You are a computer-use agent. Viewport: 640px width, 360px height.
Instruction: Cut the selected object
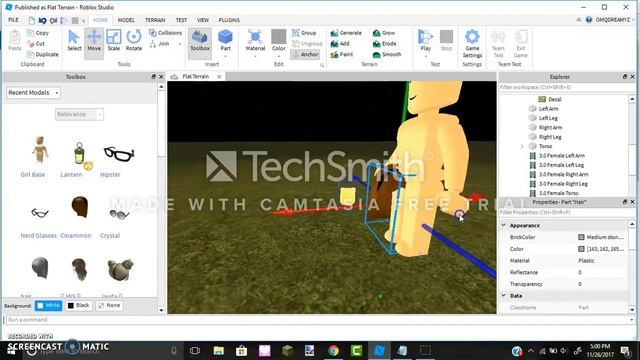(36, 43)
